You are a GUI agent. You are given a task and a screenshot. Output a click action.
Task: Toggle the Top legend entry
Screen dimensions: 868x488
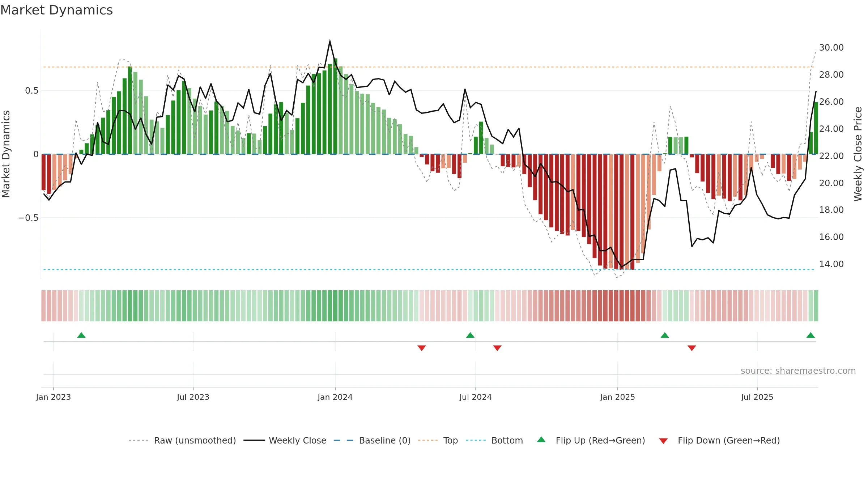(x=438, y=440)
